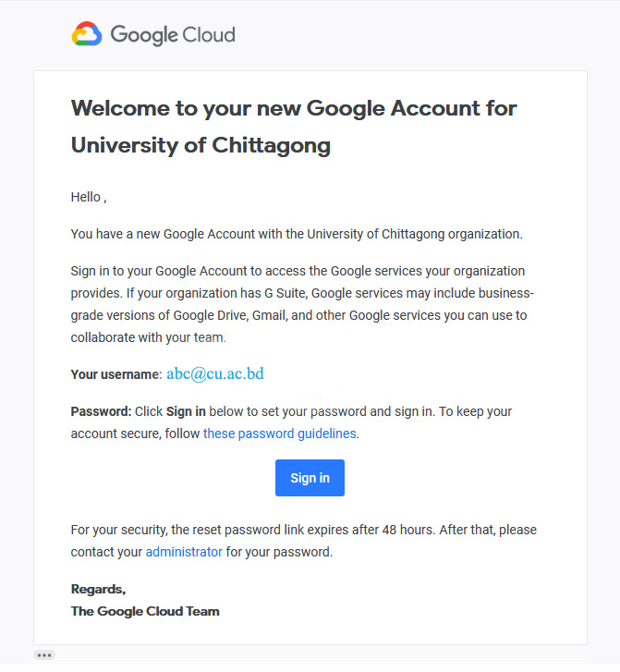The height and width of the screenshot is (672, 620).
Task: Click the bold Your username label
Action: (115, 374)
